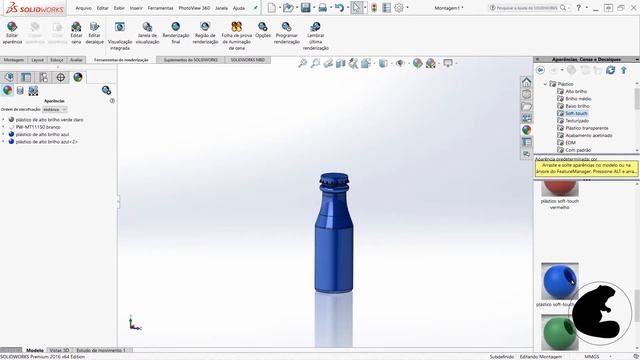The height and width of the screenshot is (360, 640).
Task: Open the DimXpertManager crosshair tab
Action: 60,77
